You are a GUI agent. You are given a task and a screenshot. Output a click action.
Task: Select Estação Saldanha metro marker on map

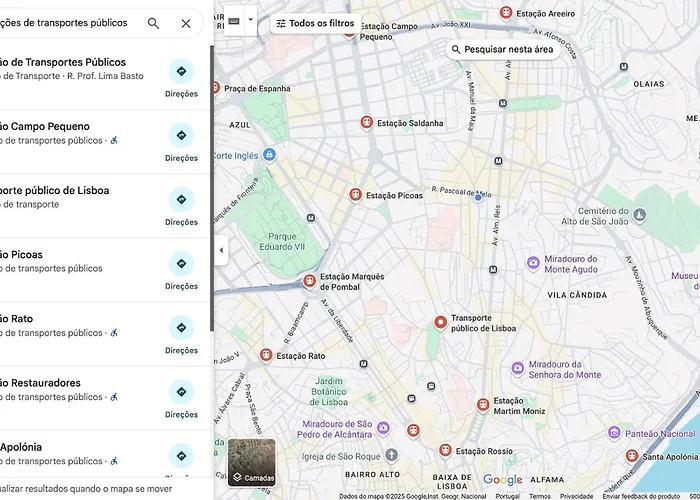[x=367, y=123]
